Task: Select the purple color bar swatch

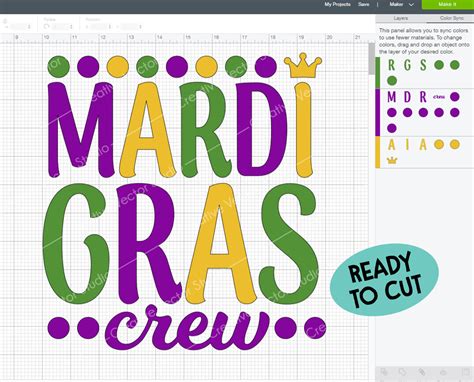Action: click(378, 112)
